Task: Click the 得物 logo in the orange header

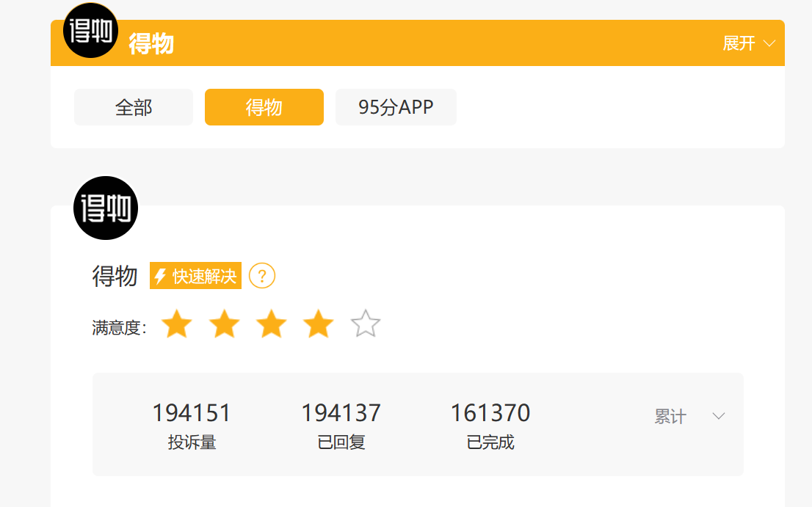Action: [90, 31]
